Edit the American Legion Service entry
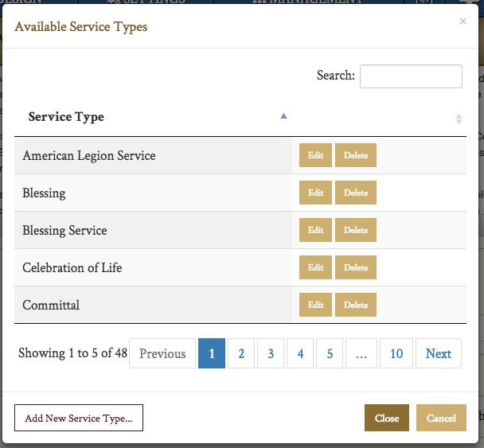Viewport: 484px width, 448px height. point(315,156)
